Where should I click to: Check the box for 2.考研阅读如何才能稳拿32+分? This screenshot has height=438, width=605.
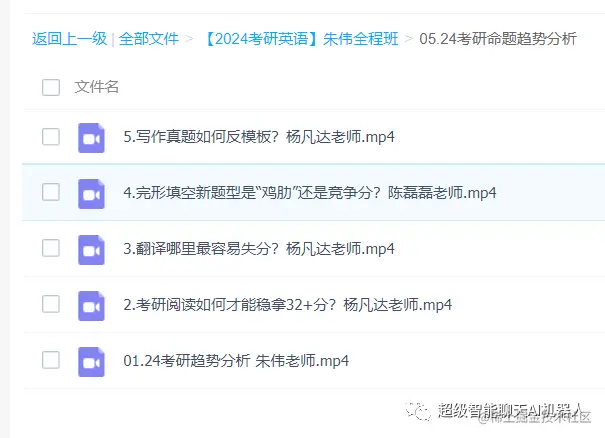pyautogui.click(x=51, y=304)
